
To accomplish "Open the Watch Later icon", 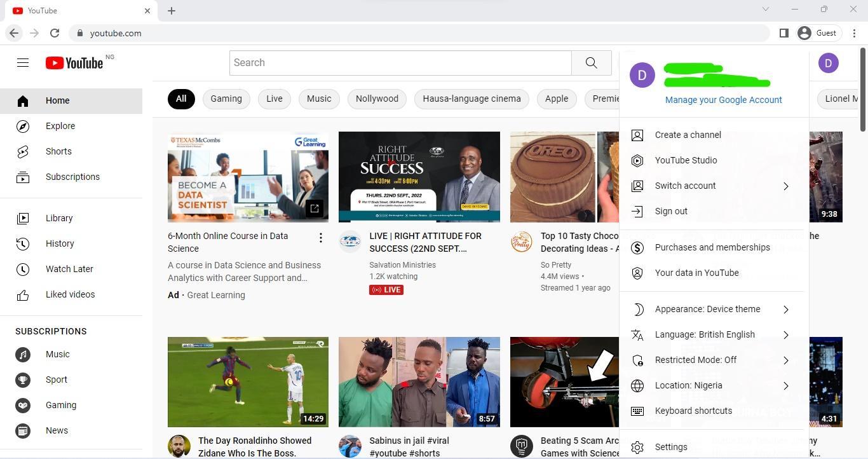I will pyautogui.click(x=23, y=269).
